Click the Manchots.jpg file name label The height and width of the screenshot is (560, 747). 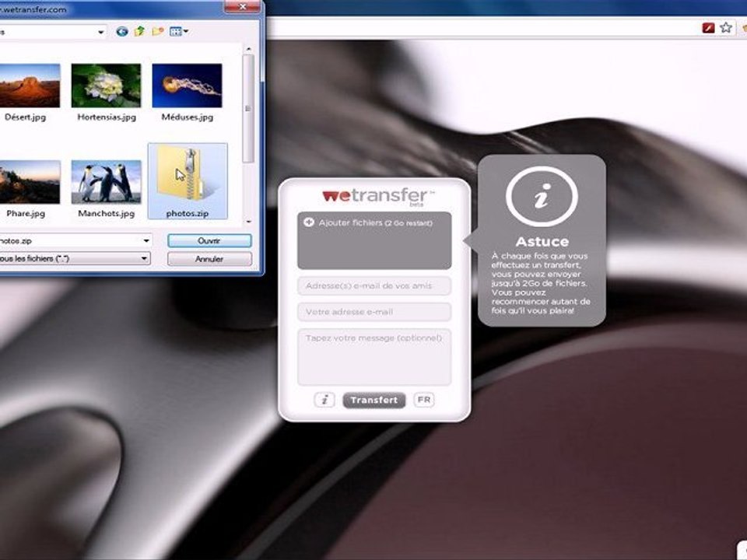(x=107, y=213)
